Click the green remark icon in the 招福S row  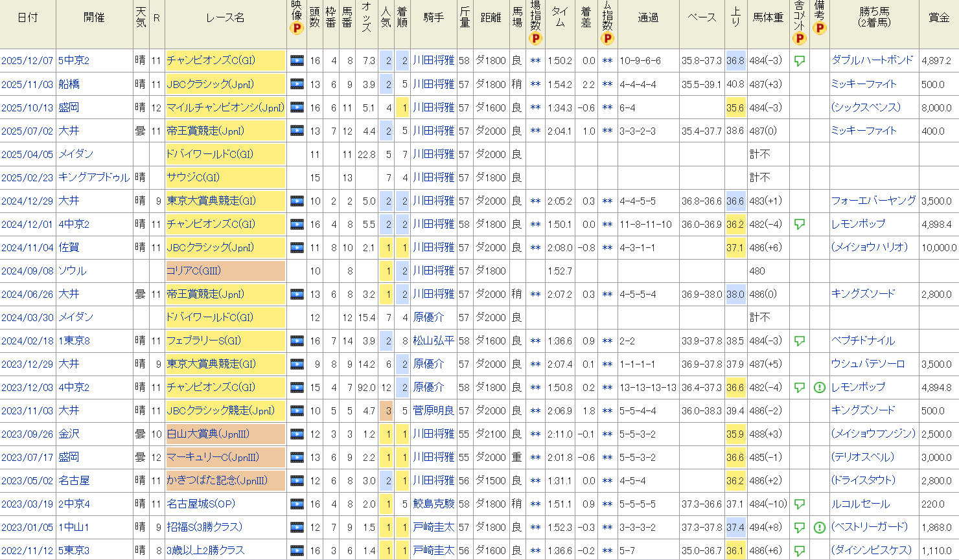pyautogui.click(x=820, y=527)
